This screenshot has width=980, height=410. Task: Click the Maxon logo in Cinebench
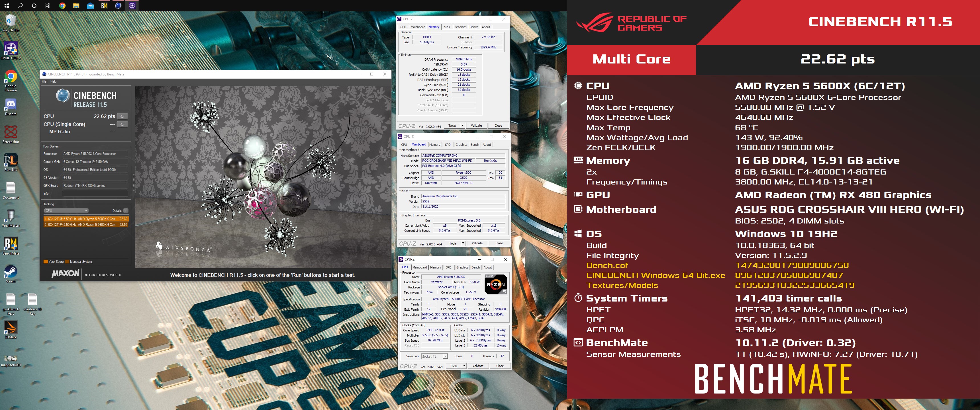[66, 273]
